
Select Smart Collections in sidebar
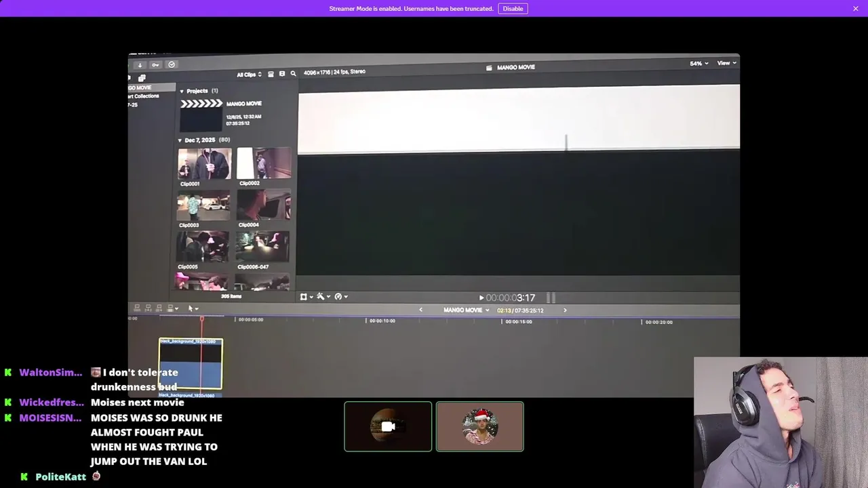coord(143,96)
